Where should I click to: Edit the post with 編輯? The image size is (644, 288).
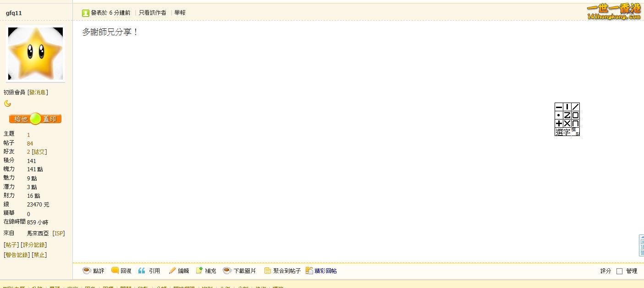point(179,271)
